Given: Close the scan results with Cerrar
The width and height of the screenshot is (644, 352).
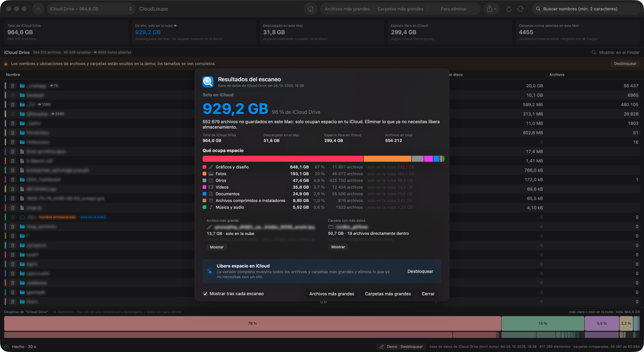Looking at the screenshot, I should click(428, 294).
